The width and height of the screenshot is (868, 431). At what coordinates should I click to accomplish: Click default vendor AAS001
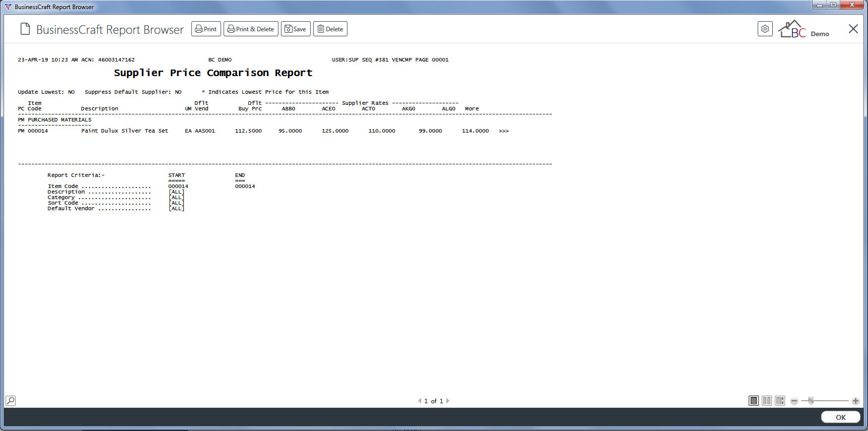tap(205, 131)
